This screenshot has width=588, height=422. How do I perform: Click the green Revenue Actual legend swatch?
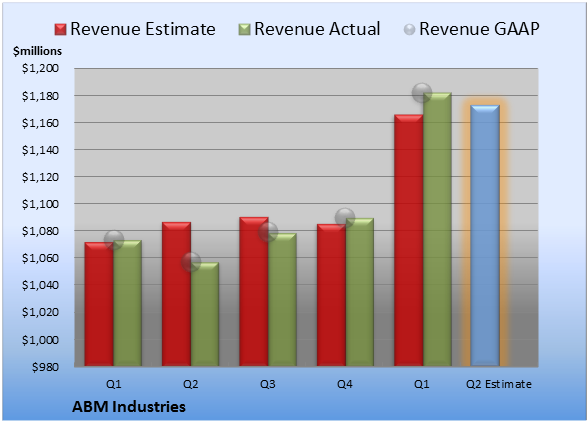point(244,30)
